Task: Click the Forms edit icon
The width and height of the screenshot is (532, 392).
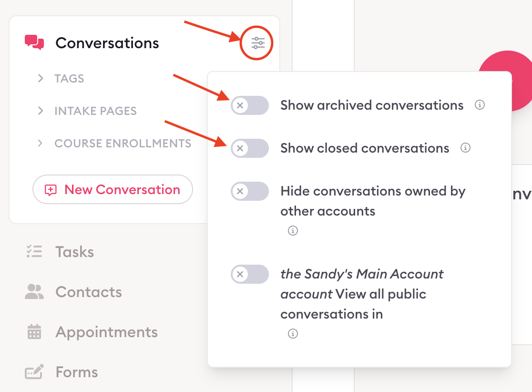Action: click(34, 372)
